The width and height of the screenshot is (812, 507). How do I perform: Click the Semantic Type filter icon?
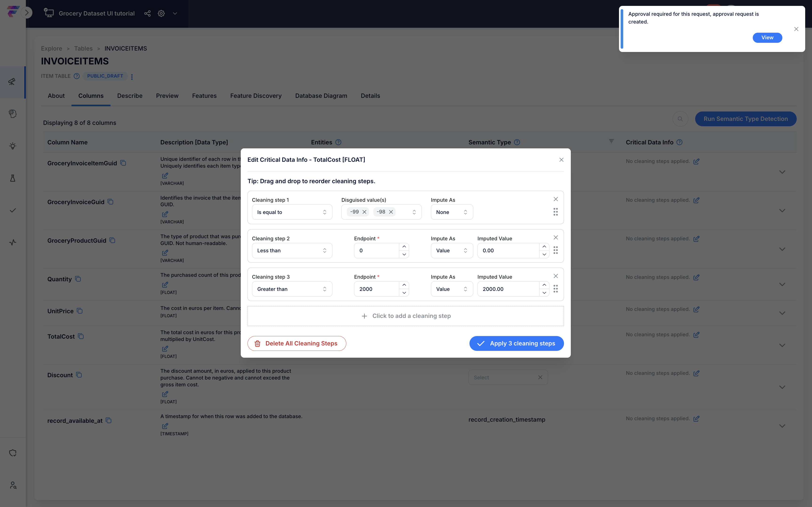tap(611, 142)
